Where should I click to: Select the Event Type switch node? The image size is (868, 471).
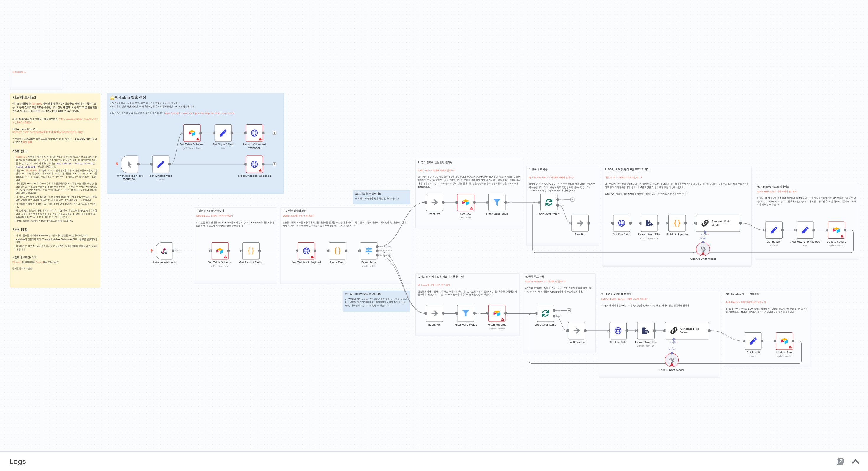pyautogui.click(x=369, y=251)
